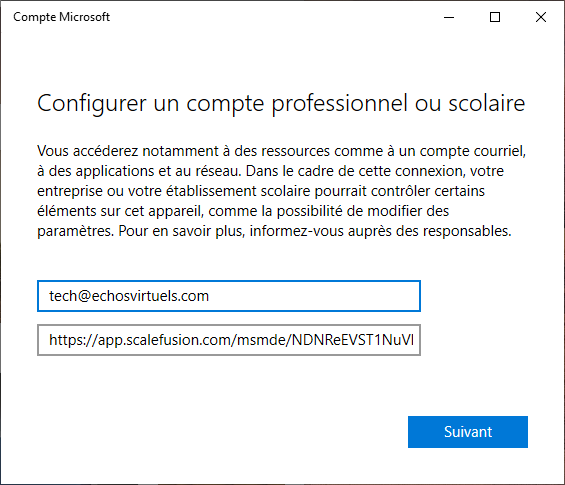Image resolution: width=565 pixels, height=485 pixels.
Task: Minimize the Compte Microsoft dialog
Action: click(449, 17)
